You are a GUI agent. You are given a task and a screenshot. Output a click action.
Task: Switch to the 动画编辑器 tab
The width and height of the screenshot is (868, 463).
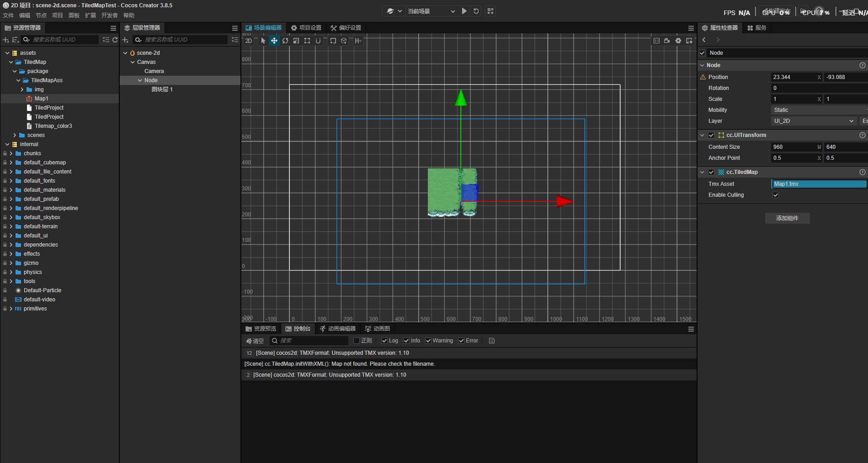point(337,329)
